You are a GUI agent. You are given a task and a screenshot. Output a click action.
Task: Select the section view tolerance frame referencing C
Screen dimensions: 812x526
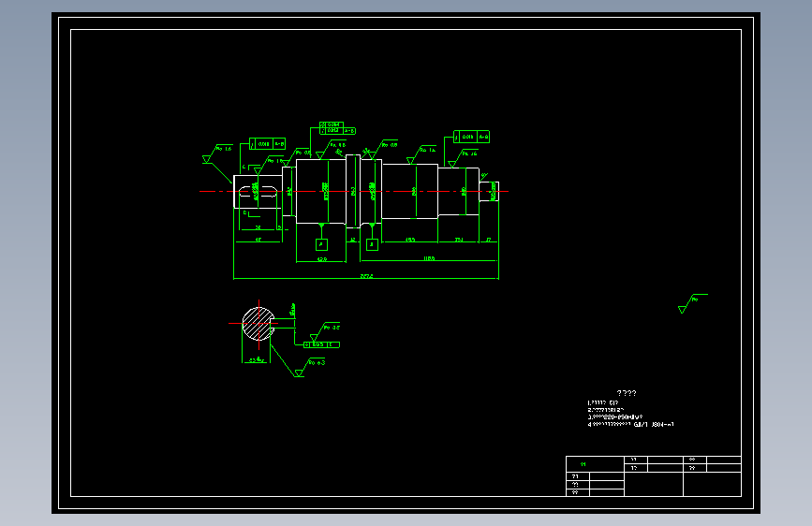(x=321, y=344)
